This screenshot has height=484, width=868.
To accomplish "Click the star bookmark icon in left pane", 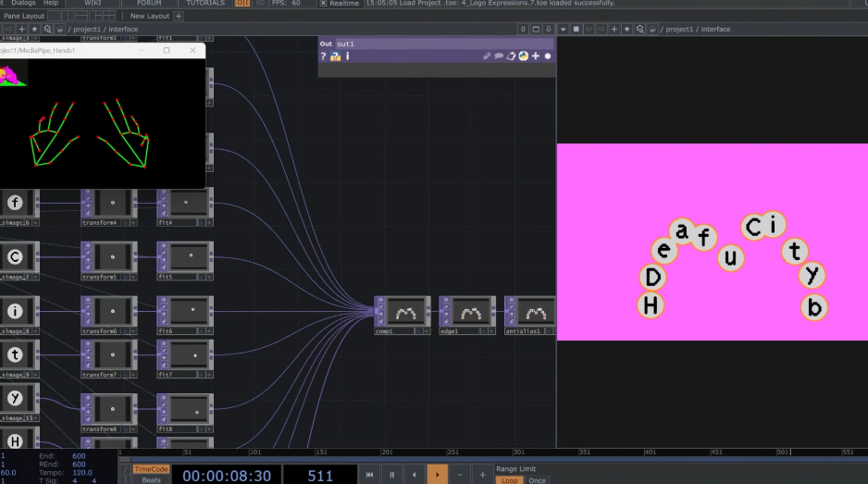I will click(x=34, y=29).
